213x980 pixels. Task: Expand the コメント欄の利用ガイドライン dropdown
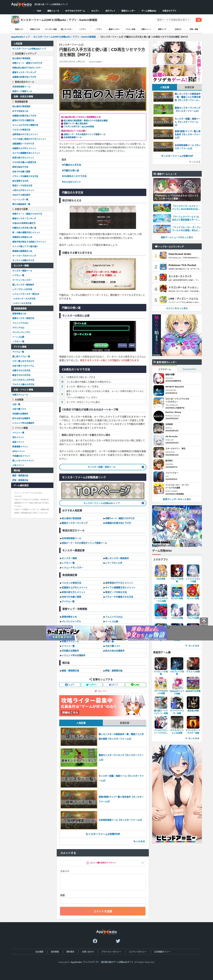pyautogui.click(x=103, y=863)
